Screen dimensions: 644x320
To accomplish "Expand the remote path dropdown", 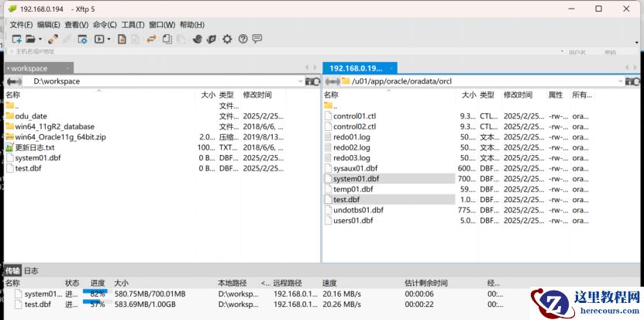I will tap(616, 81).
